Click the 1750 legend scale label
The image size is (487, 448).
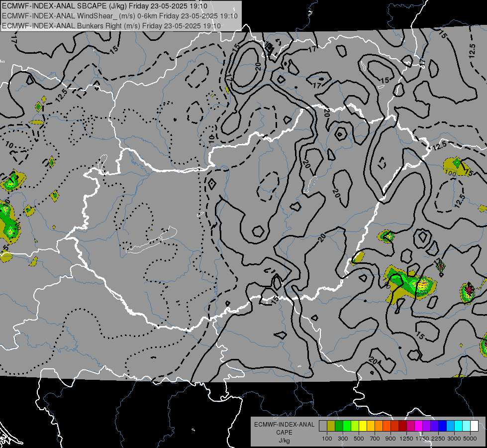click(422, 439)
